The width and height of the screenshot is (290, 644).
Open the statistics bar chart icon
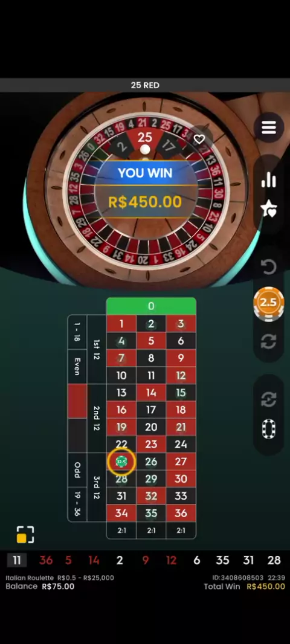(269, 179)
